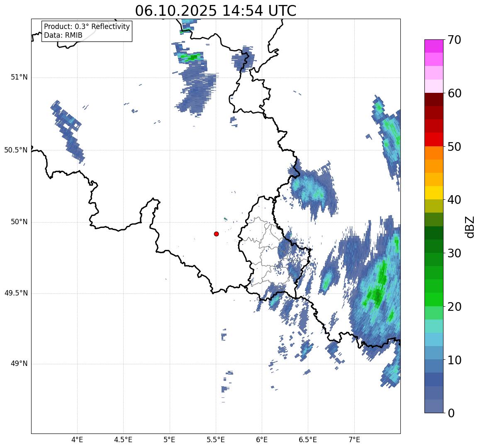Click the 49.5°N latitude label
The width and height of the screenshot is (480, 448).
pos(16,293)
